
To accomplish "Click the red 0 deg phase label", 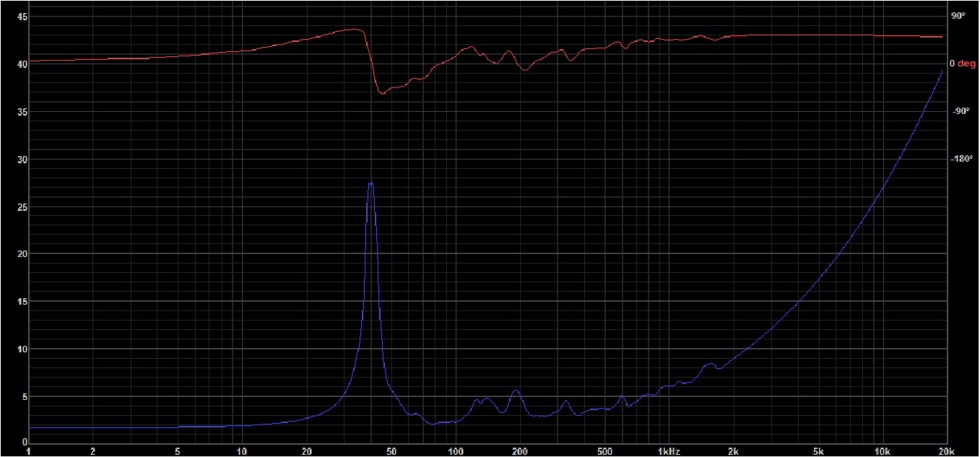I will click(x=962, y=64).
